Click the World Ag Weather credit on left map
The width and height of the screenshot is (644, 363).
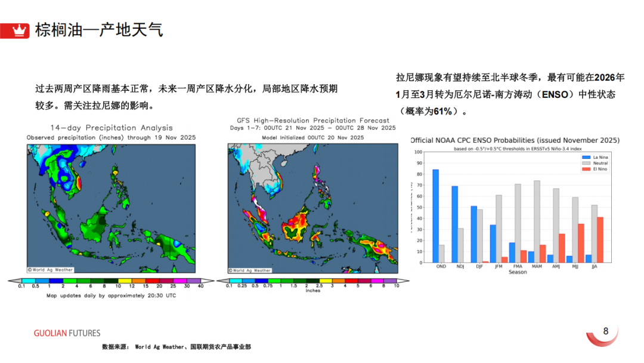pyautogui.click(x=51, y=270)
